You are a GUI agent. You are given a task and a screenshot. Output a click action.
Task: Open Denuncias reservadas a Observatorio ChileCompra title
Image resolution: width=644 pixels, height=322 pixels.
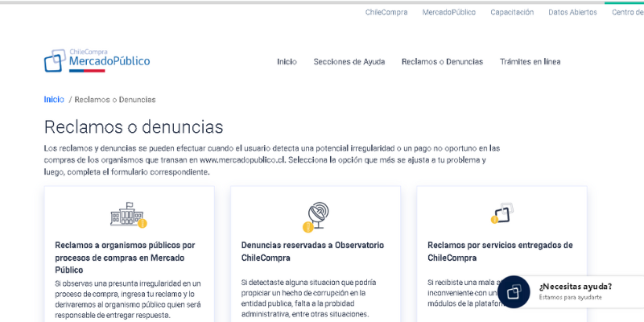pos(312,251)
